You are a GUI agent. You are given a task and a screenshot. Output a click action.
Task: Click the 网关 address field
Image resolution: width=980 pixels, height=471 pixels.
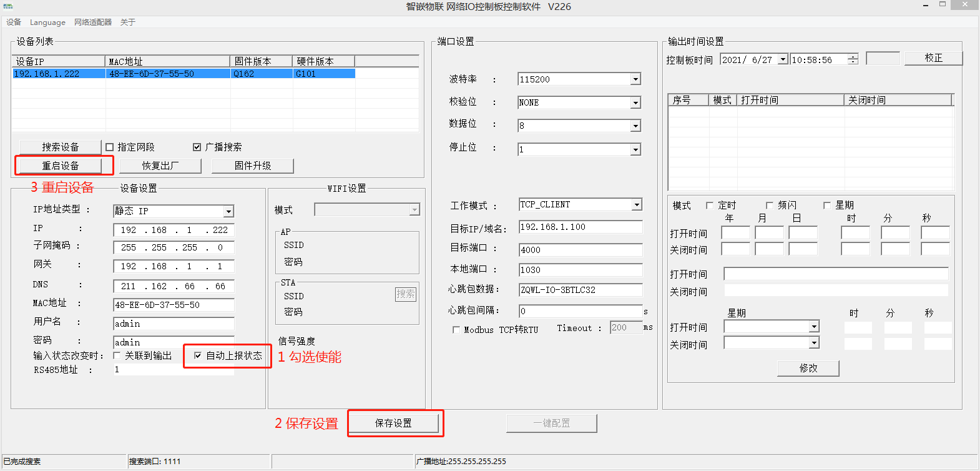click(174, 266)
